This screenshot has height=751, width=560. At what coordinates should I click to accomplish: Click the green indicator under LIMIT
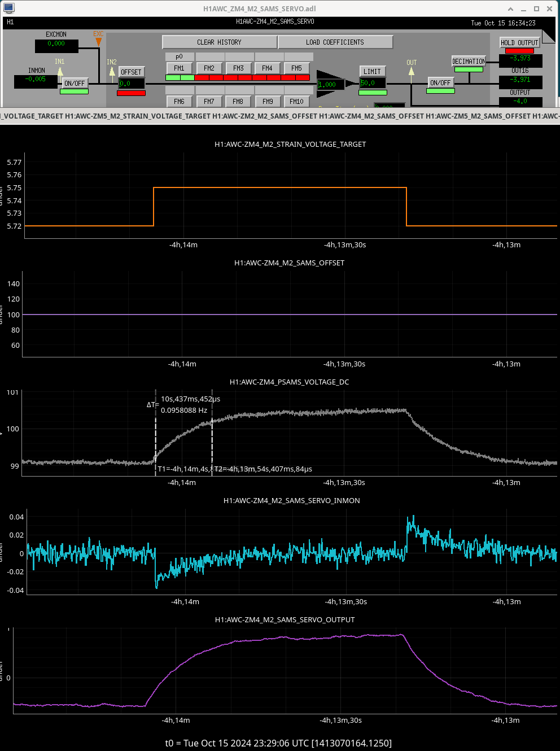[x=373, y=92]
